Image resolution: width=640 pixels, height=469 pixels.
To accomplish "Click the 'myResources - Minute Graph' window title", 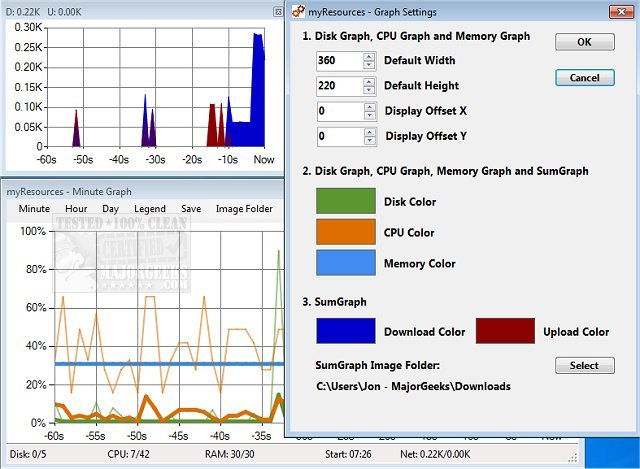I will (x=69, y=191).
